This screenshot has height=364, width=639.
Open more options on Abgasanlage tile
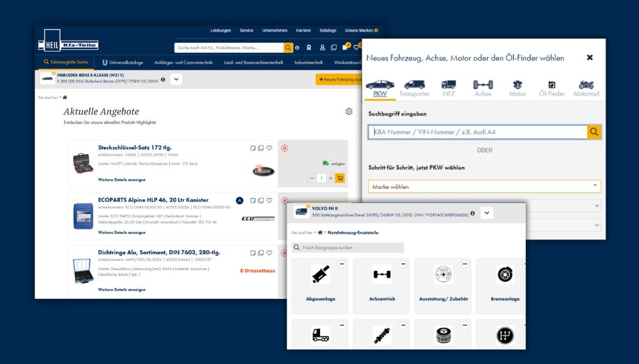point(342,264)
